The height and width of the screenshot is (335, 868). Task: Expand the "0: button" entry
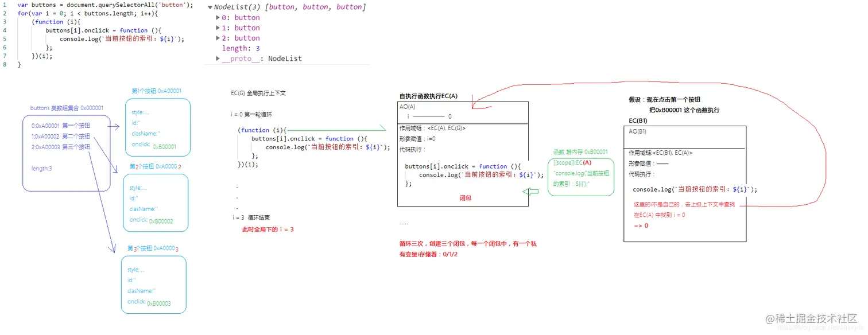[x=218, y=17]
